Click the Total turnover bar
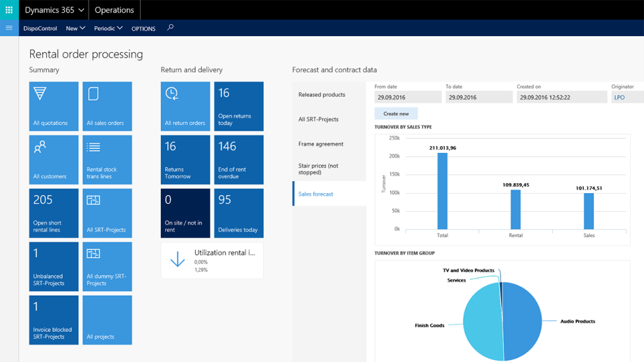 coord(442,191)
